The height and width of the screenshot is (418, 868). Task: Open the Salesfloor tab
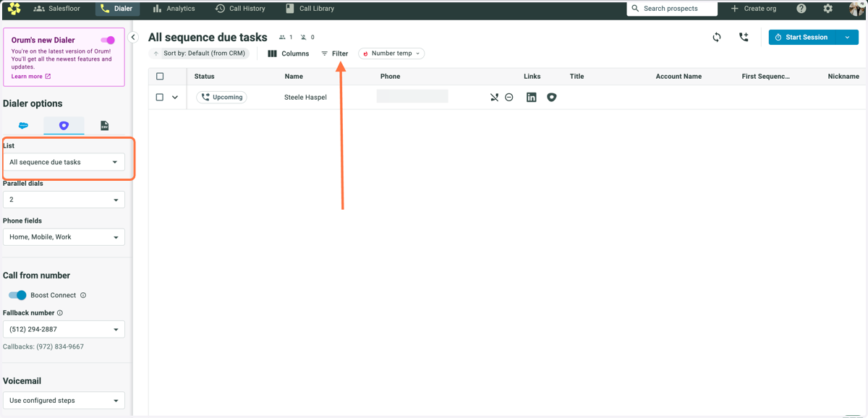tap(57, 9)
